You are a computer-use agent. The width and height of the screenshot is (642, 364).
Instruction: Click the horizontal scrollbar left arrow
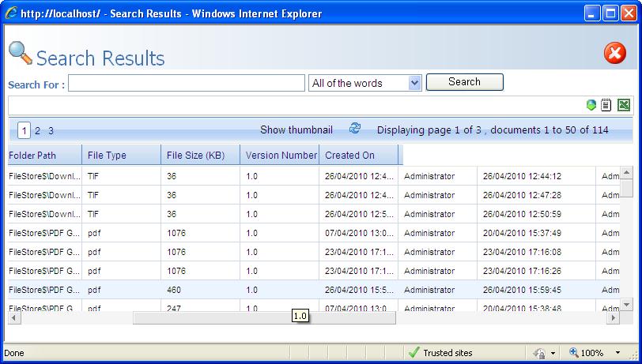(14, 317)
